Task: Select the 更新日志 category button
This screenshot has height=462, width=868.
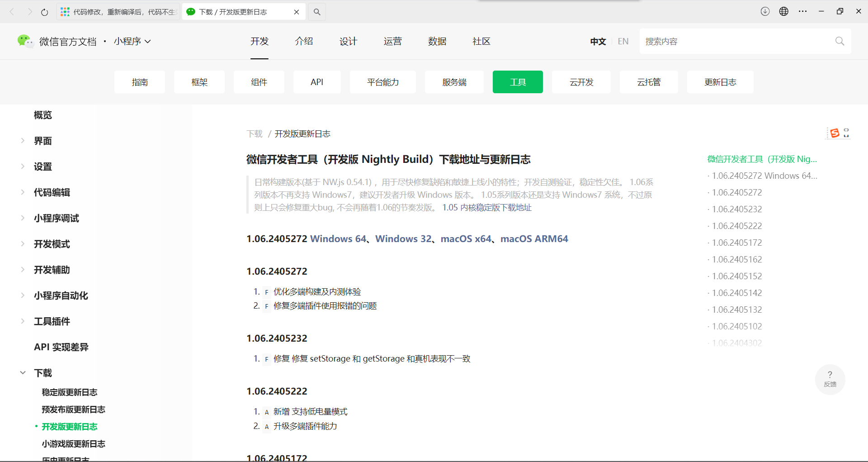Action: coord(720,82)
